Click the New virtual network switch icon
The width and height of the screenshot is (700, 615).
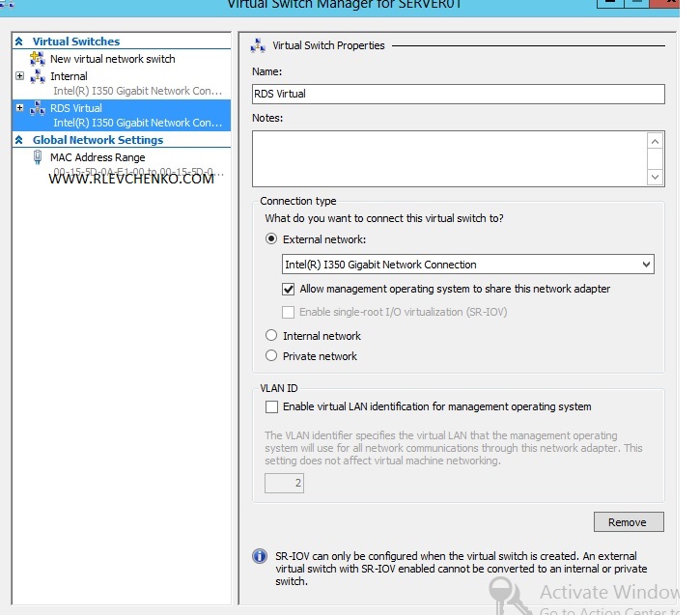pyautogui.click(x=38, y=59)
